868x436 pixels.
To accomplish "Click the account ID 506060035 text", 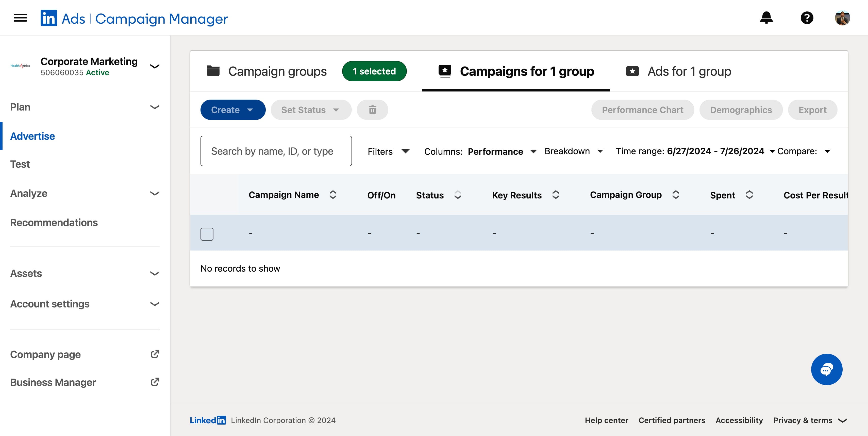I will tap(62, 72).
